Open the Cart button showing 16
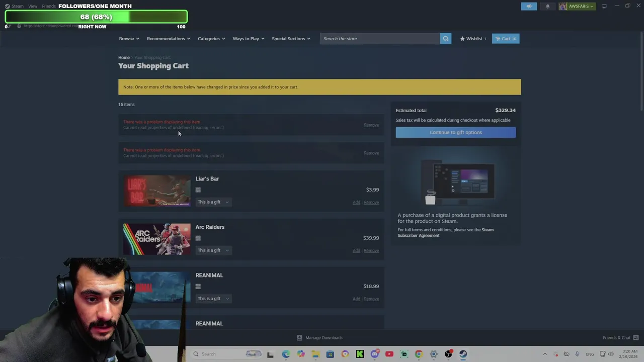This screenshot has height=362, width=644. pos(506,39)
